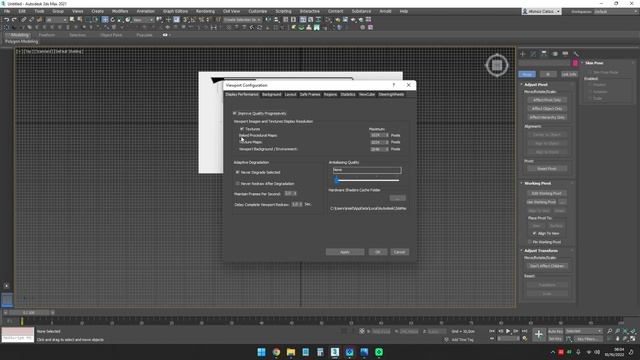Viewport: 640px width, 360px height.
Task: Go to the start frame
Action: (492, 331)
